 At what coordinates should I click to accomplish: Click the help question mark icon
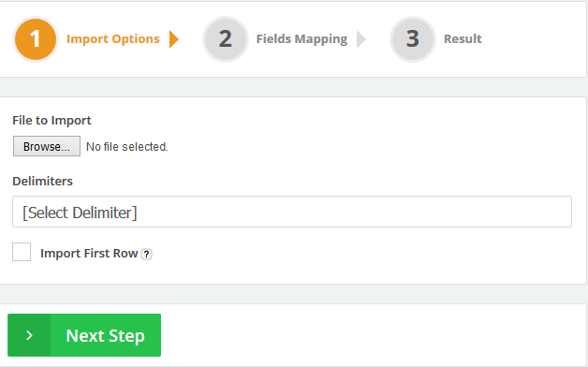[147, 254]
